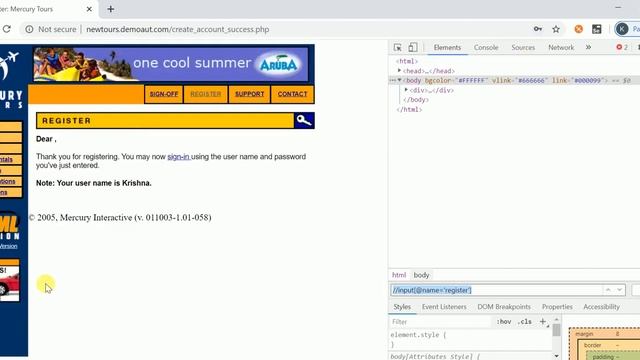Open the dark extension icon in the toolbar
This screenshot has height=360, width=640.
click(x=597, y=29)
